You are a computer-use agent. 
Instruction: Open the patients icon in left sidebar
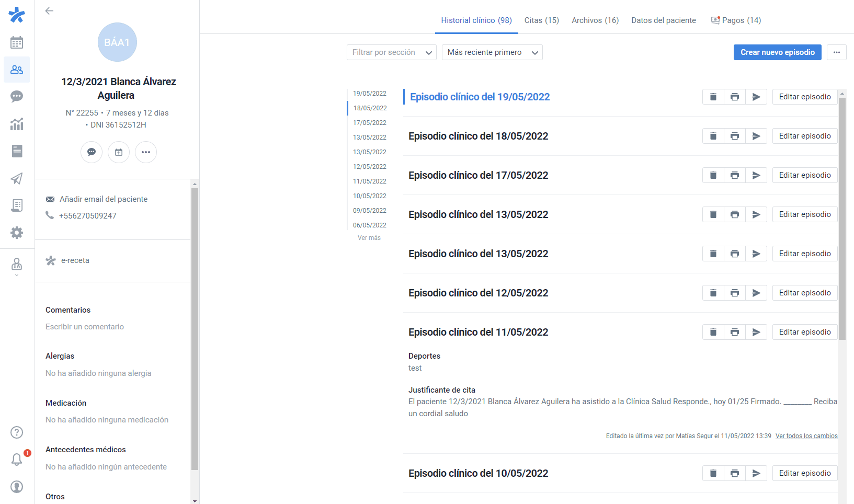(17, 70)
